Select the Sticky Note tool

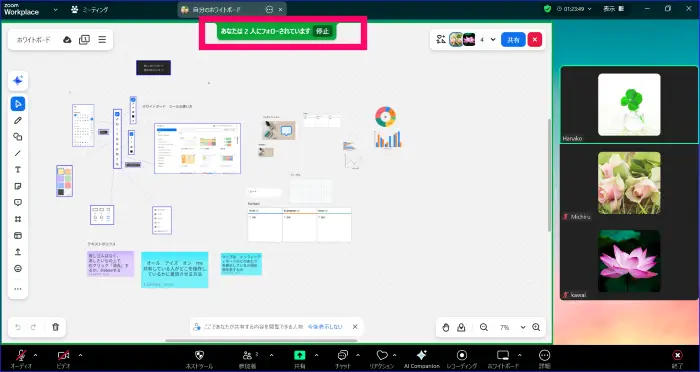pos(18,186)
